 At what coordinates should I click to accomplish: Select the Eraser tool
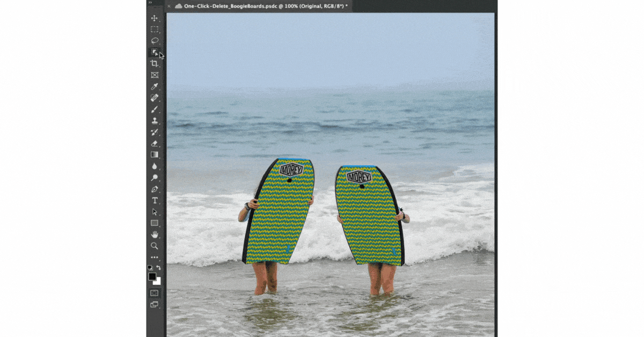(155, 143)
